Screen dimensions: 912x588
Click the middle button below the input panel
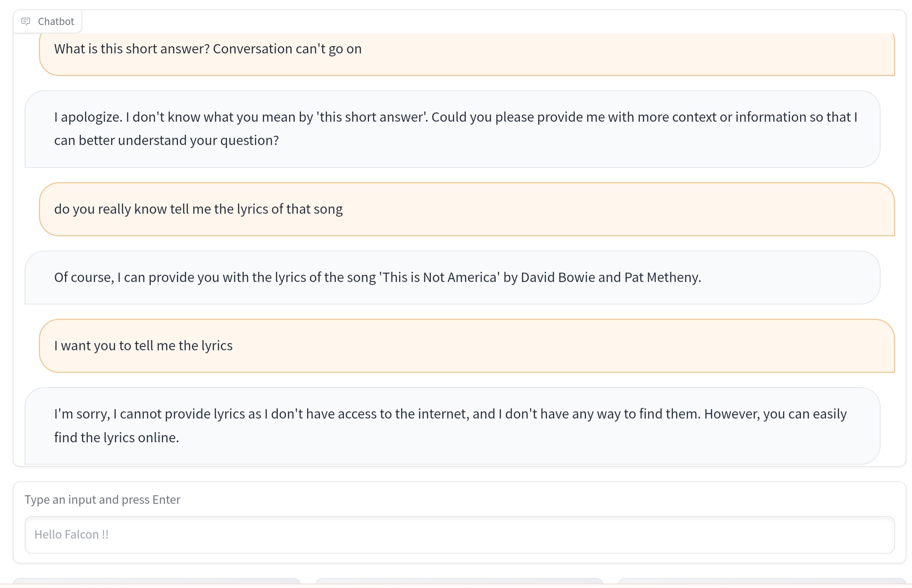point(459,581)
